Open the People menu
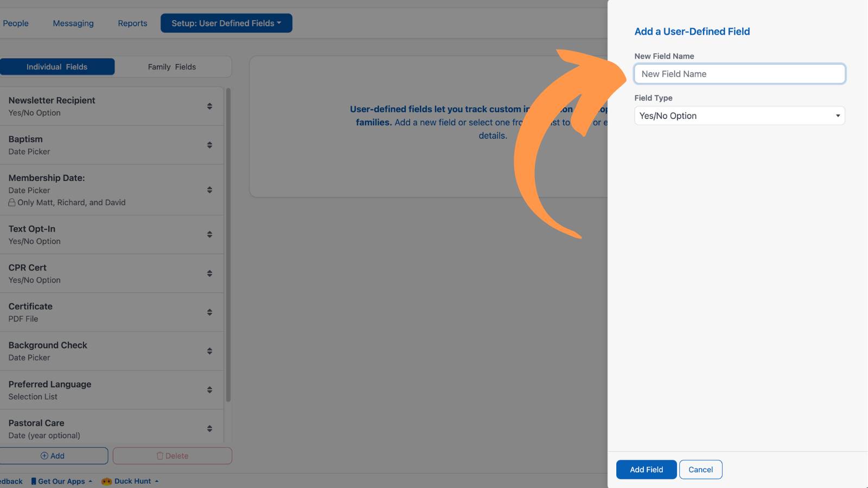This screenshot has width=868, height=488. (x=16, y=23)
